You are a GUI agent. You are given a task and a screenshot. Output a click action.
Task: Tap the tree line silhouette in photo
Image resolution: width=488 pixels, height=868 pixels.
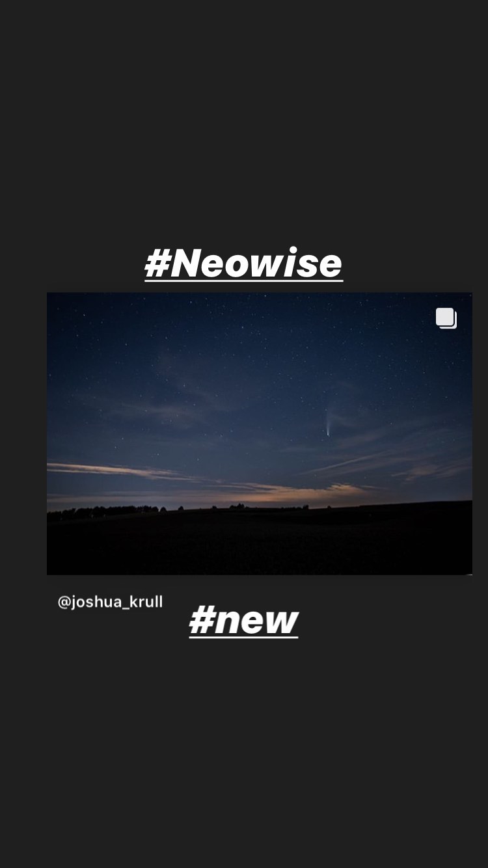coord(104,511)
